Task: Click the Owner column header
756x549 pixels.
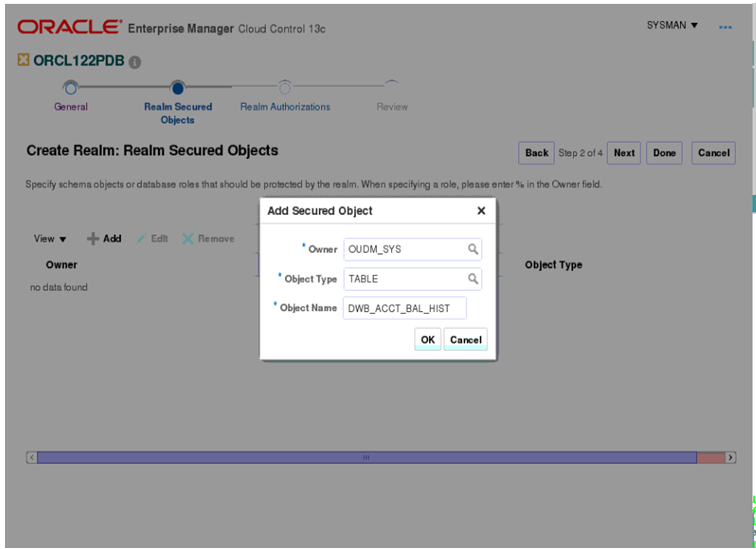Action: 61,265
